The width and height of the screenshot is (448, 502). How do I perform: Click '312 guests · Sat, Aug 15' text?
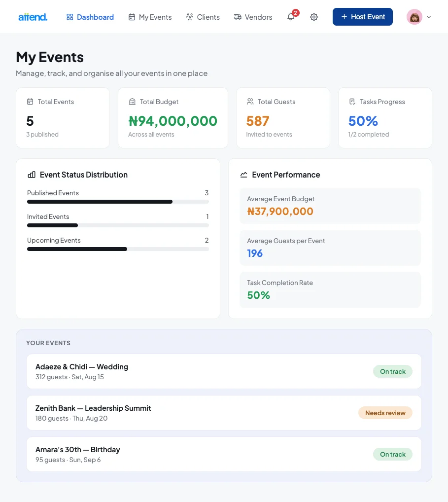coord(70,377)
